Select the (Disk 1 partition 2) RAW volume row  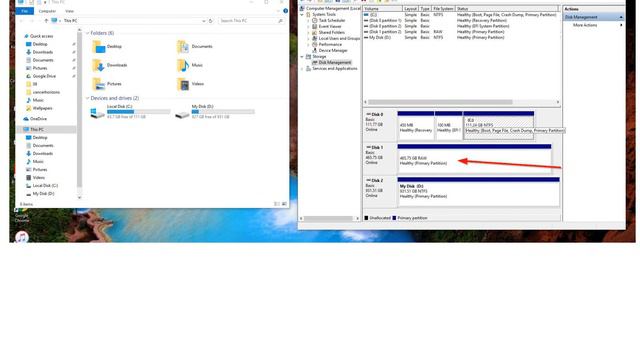pos(460,32)
